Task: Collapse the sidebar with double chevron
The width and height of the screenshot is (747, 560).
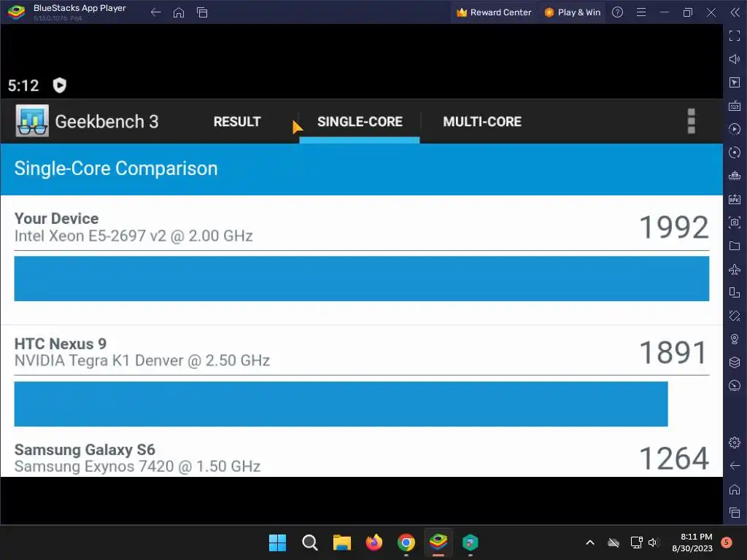Action: (735, 12)
